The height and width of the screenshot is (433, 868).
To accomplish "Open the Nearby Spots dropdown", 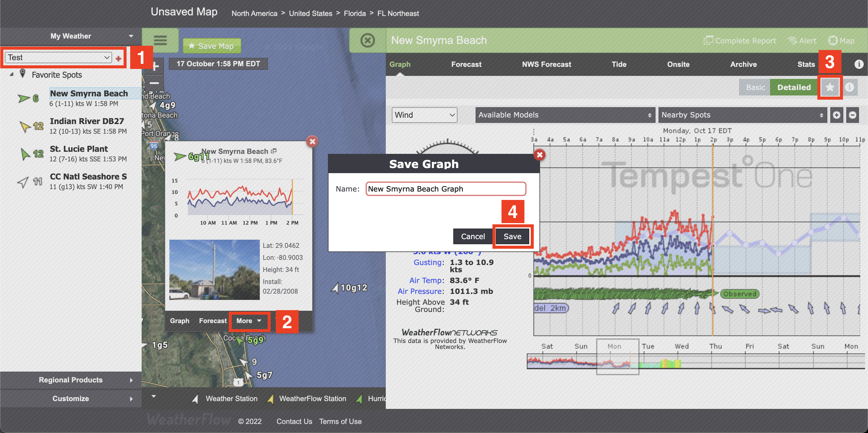I will point(743,115).
